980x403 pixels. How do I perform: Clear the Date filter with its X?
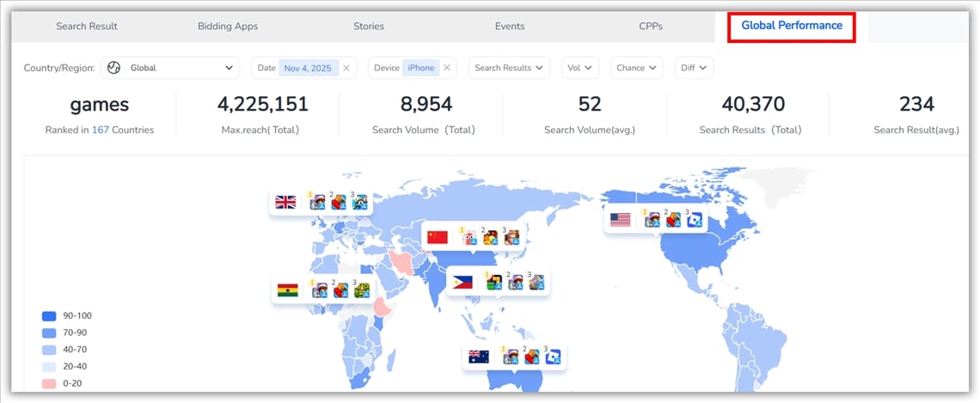[346, 68]
